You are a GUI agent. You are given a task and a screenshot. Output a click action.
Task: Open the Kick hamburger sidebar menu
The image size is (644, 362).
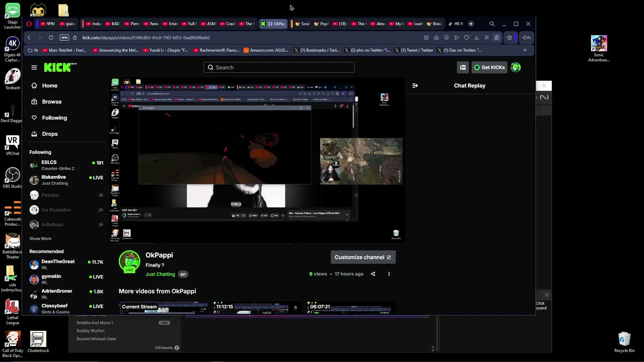pos(34,67)
